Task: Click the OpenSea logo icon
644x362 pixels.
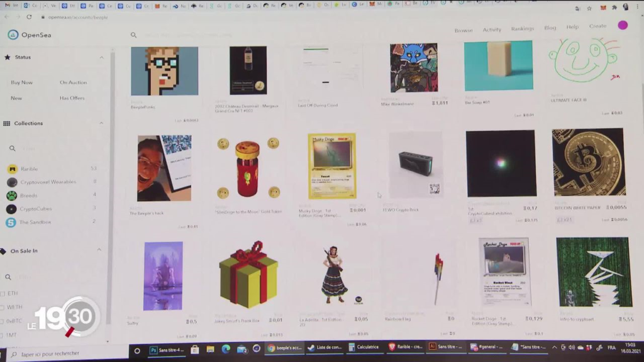Action: (x=13, y=35)
